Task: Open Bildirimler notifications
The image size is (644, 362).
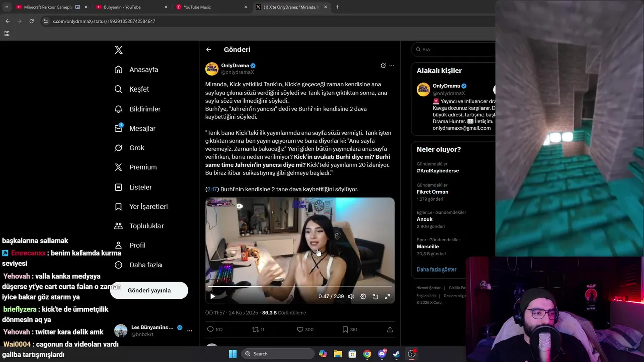Action: tap(137, 109)
